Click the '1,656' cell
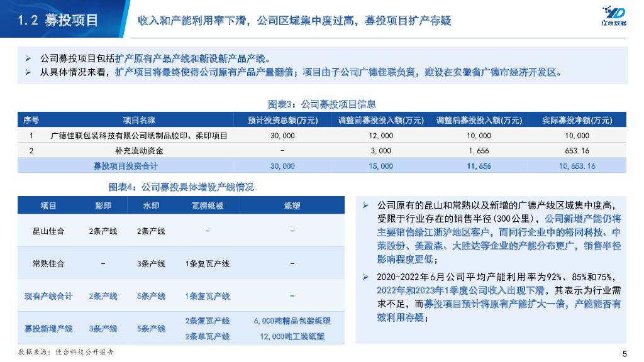 (x=479, y=151)
